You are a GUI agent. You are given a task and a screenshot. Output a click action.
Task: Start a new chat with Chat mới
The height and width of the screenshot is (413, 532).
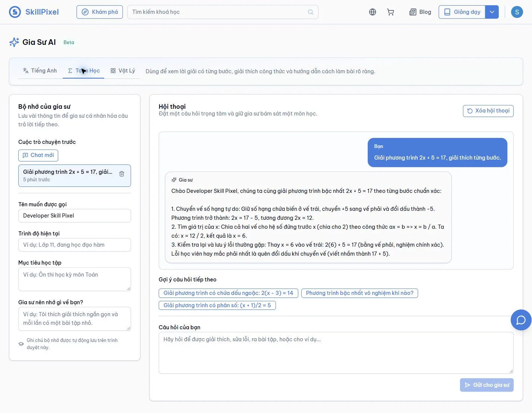(x=38, y=155)
